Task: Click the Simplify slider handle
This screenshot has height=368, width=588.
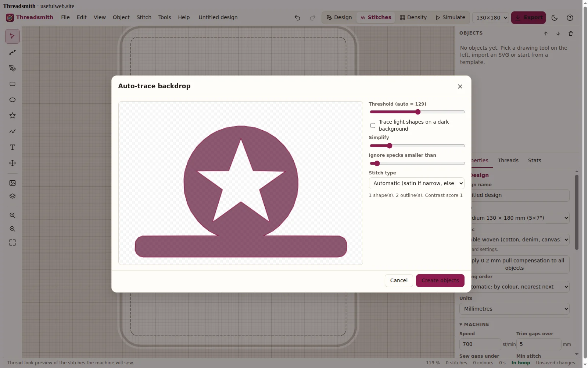Action: [x=390, y=146]
